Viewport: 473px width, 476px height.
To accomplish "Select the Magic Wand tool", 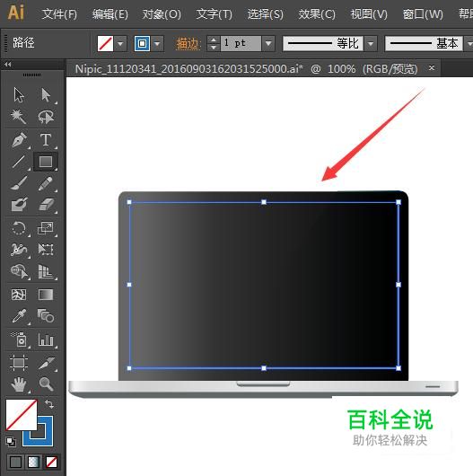I will [x=19, y=117].
